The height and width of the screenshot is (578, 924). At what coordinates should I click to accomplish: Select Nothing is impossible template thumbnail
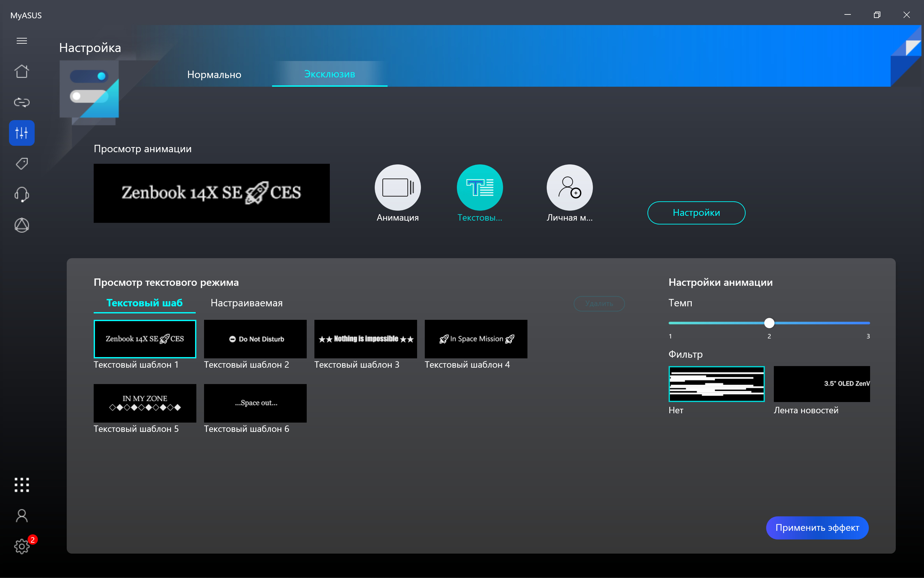tap(365, 339)
